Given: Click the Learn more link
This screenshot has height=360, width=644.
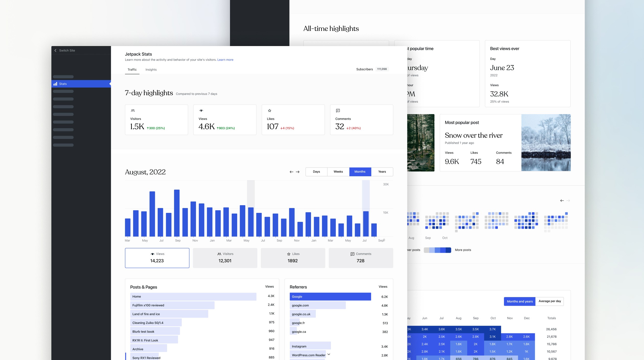Looking at the screenshot, I should tap(225, 60).
